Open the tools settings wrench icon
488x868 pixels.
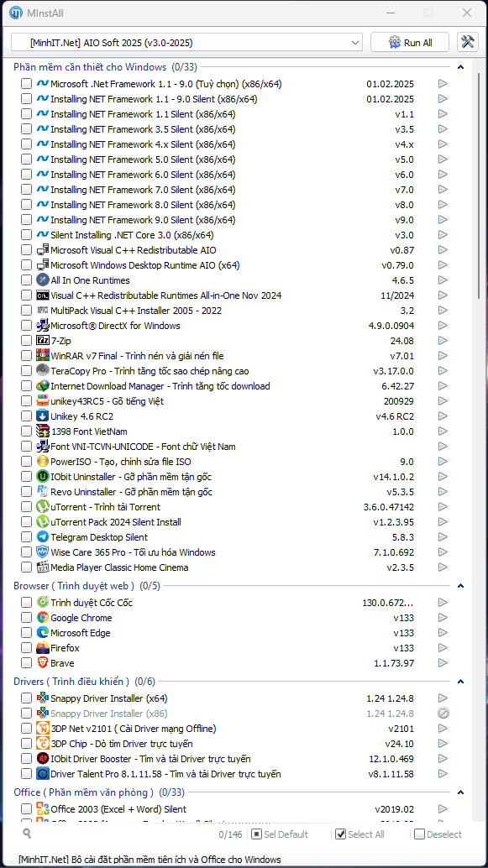[468, 43]
